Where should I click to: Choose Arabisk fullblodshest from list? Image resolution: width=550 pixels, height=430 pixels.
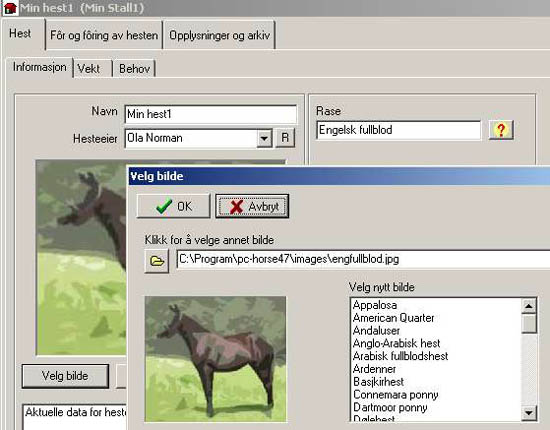400,356
